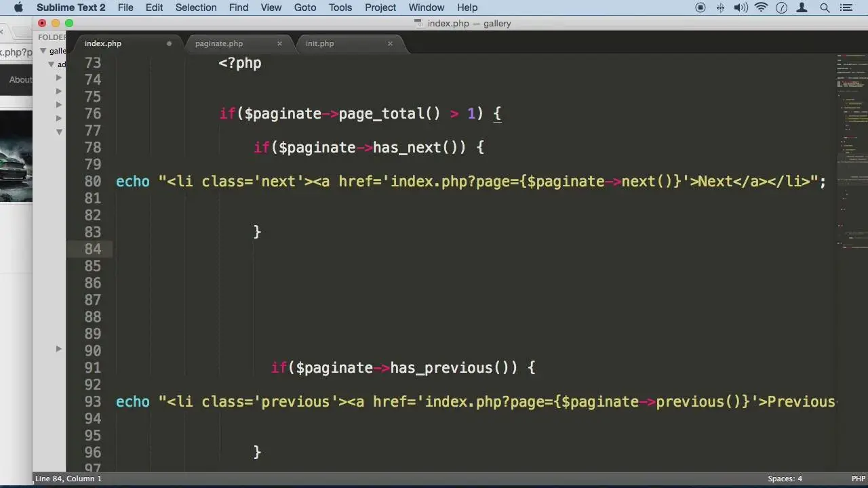Open the user account menu icon

tap(802, 7)
